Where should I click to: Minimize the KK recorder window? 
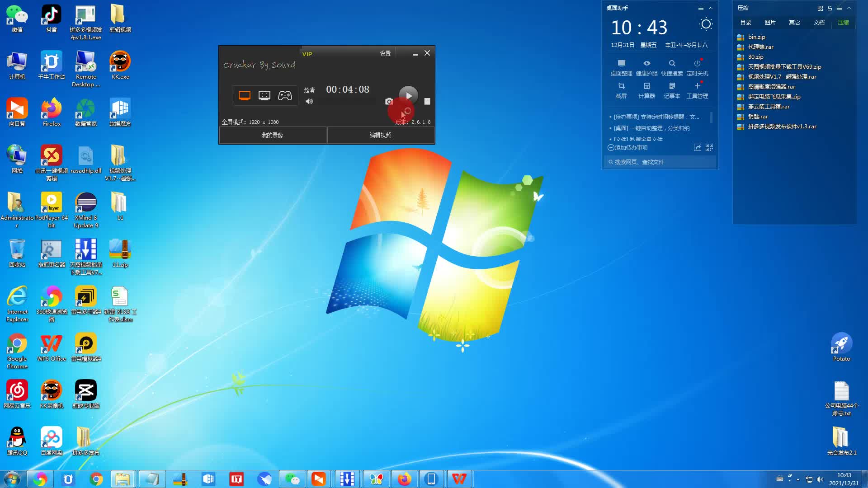click(415, 54)
